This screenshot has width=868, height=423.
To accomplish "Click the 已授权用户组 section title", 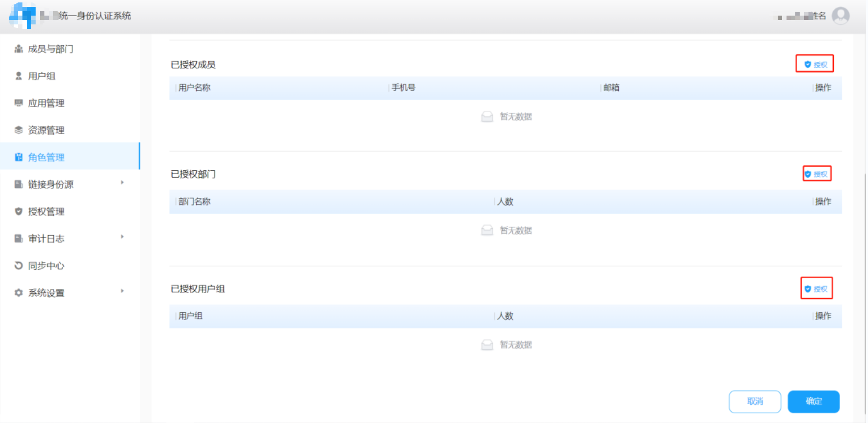I will [x=198, y=289].
